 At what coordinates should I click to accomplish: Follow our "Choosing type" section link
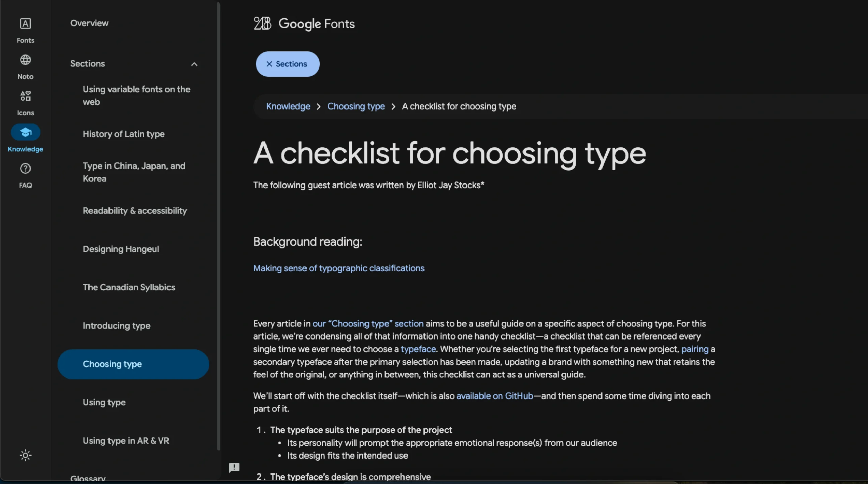368,324
